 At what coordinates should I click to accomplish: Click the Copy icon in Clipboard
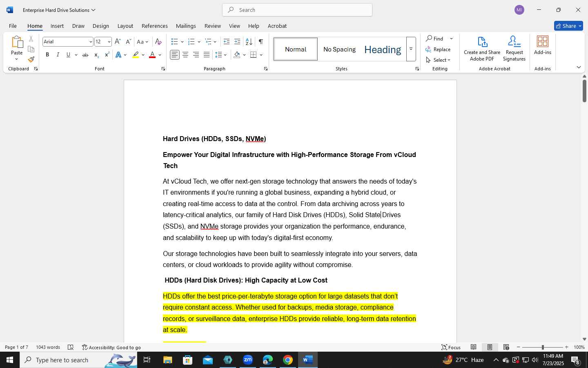(x=31, y=49)
